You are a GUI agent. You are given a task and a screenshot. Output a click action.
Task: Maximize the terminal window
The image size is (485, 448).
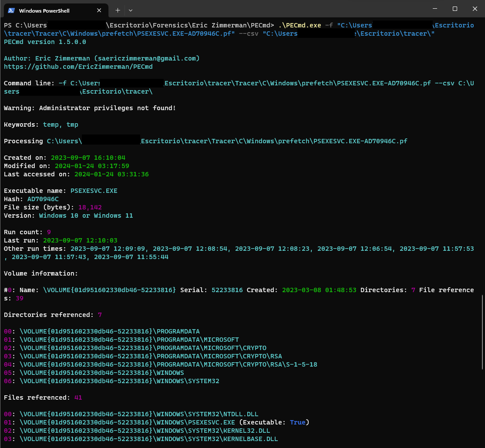pos(455,9)
